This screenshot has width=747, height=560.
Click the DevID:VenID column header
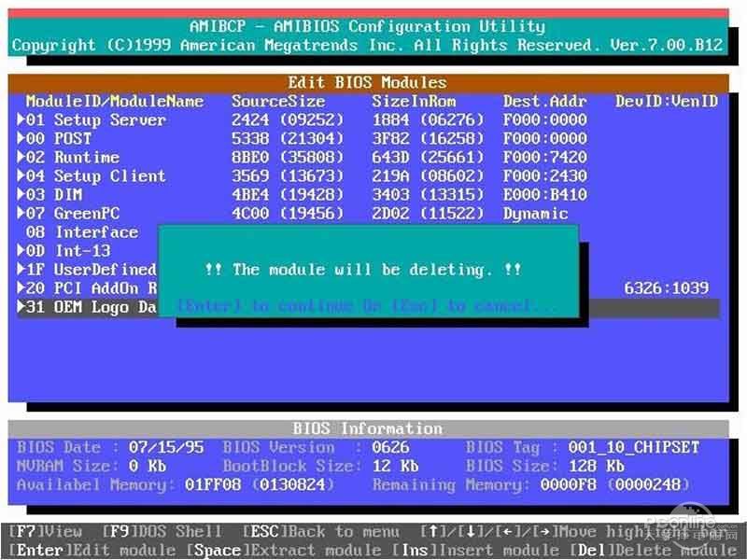pyautogui.click(x=667, y=101)
